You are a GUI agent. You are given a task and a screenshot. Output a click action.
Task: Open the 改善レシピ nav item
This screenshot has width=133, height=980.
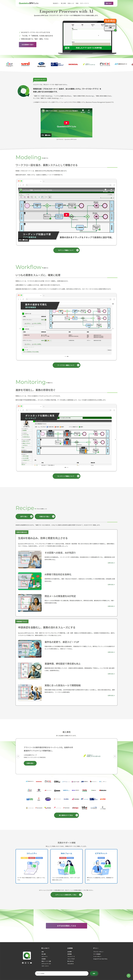click(71, 3)
